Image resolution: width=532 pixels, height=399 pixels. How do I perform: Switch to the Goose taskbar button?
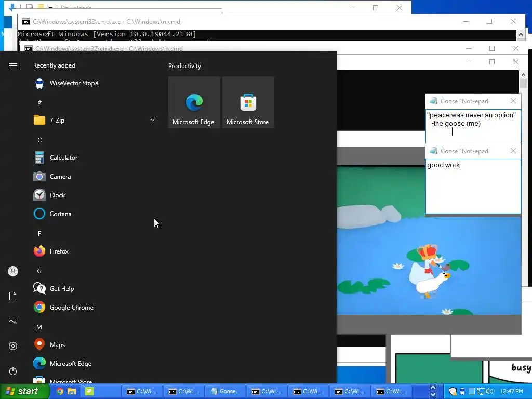[x=225, y=391]
